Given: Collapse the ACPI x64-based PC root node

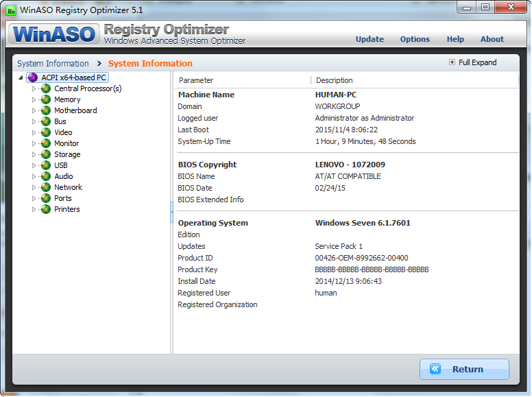Looking at the screenshot, I should [x=21, y=77].
